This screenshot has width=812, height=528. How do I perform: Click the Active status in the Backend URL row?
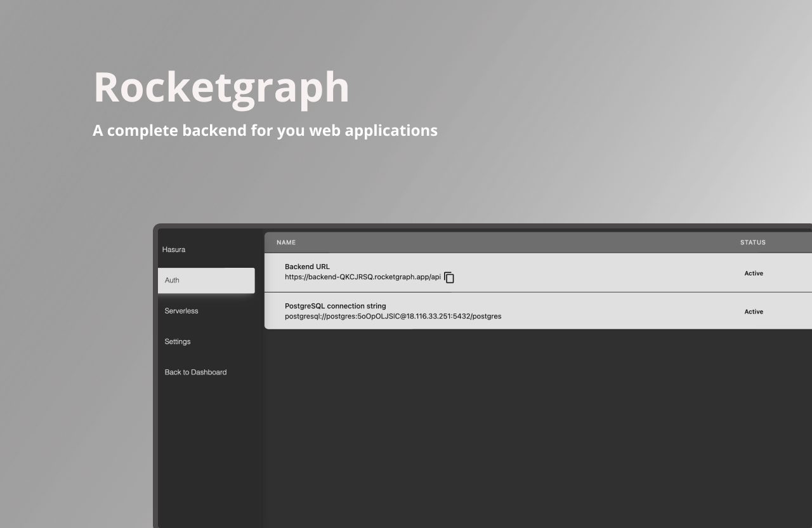point(754,274)
